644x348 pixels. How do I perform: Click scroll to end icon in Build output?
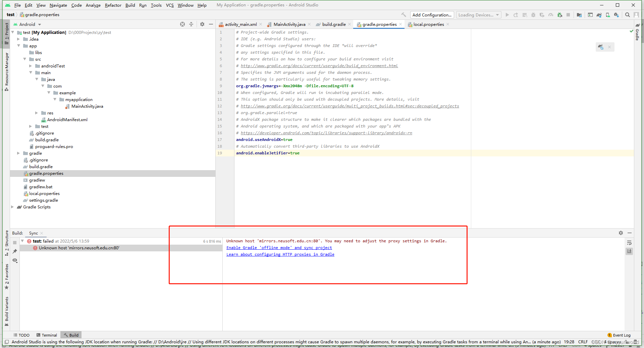coord(629,251)
